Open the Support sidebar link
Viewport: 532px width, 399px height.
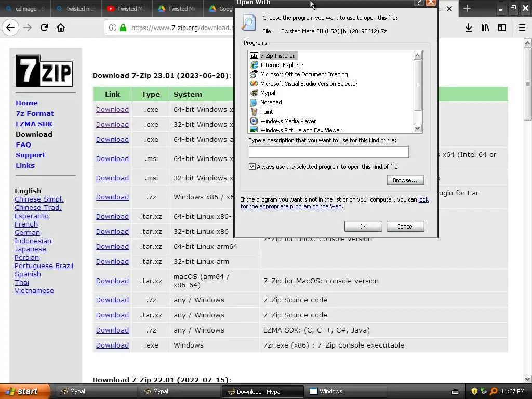30,155
